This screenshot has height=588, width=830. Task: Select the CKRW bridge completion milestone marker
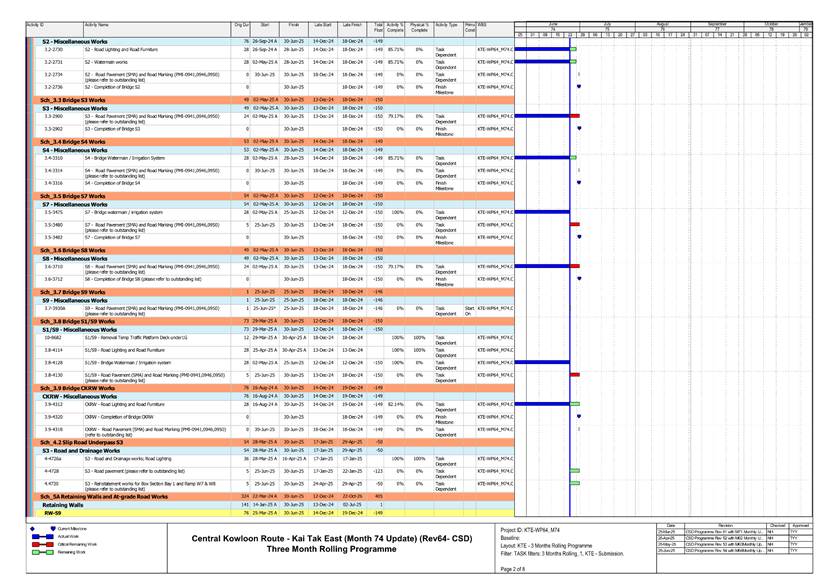pos(579,416)
